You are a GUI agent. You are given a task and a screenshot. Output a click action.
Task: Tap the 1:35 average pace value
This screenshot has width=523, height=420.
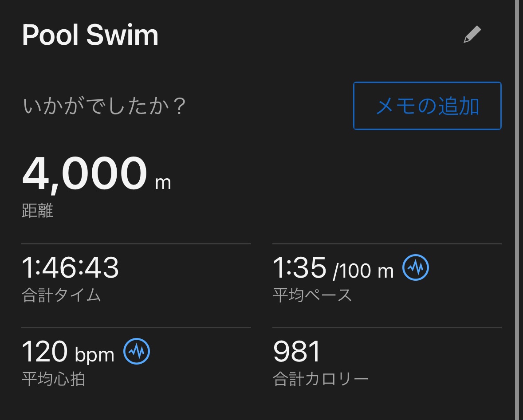click(x=299, y=268)
